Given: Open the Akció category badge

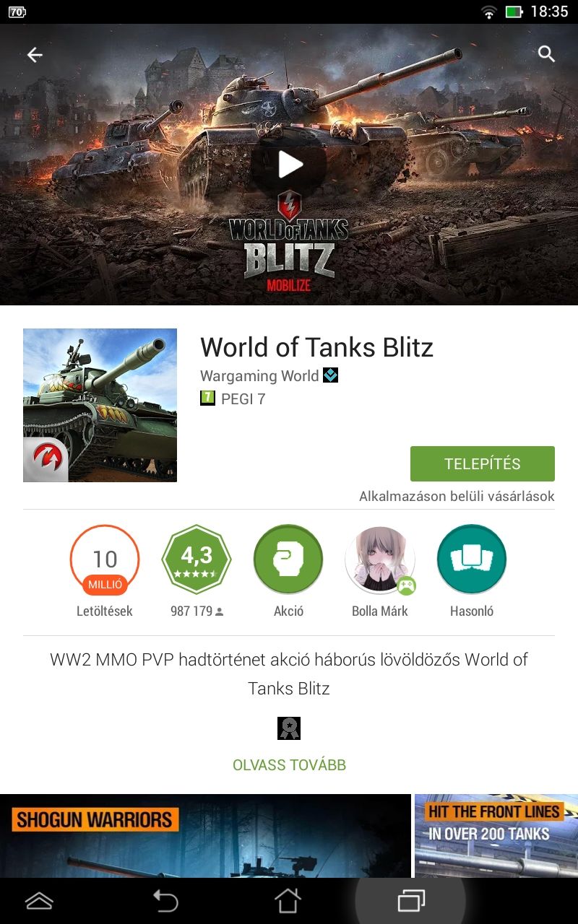Looking at the screenshot, I should [x=288, y=571].
